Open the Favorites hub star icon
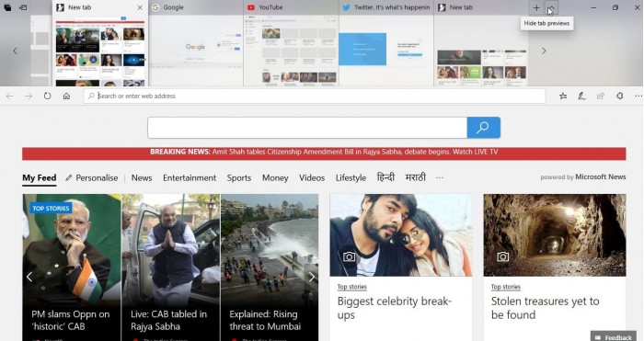The width and height of the screenshot is (644, 341). (563, 96)
